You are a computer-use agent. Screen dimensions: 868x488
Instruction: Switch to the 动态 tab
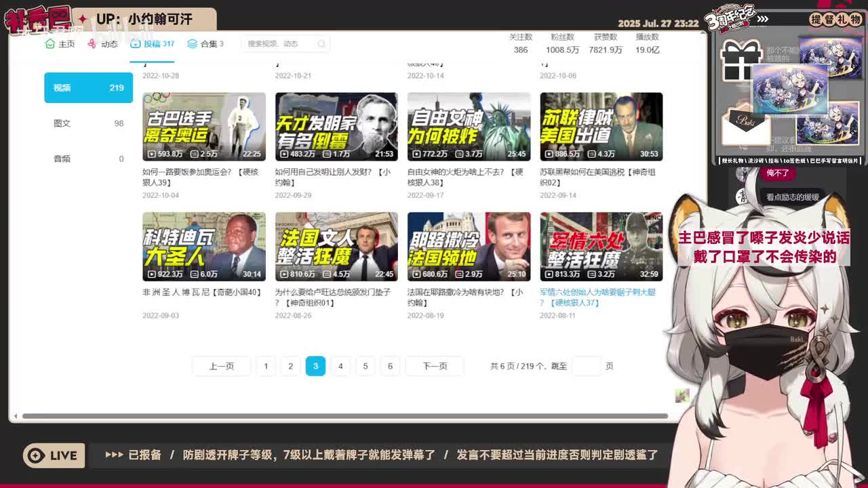click(103, 43)
